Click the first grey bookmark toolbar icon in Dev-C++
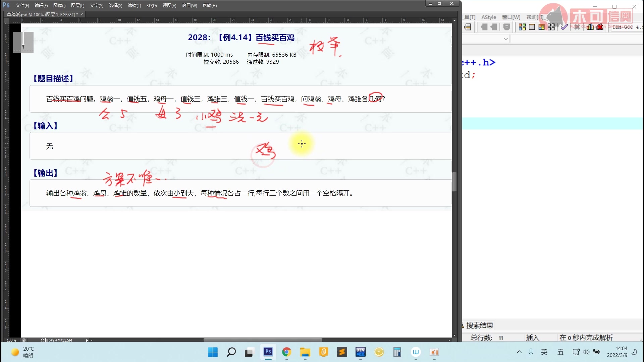 coord(484,27)
